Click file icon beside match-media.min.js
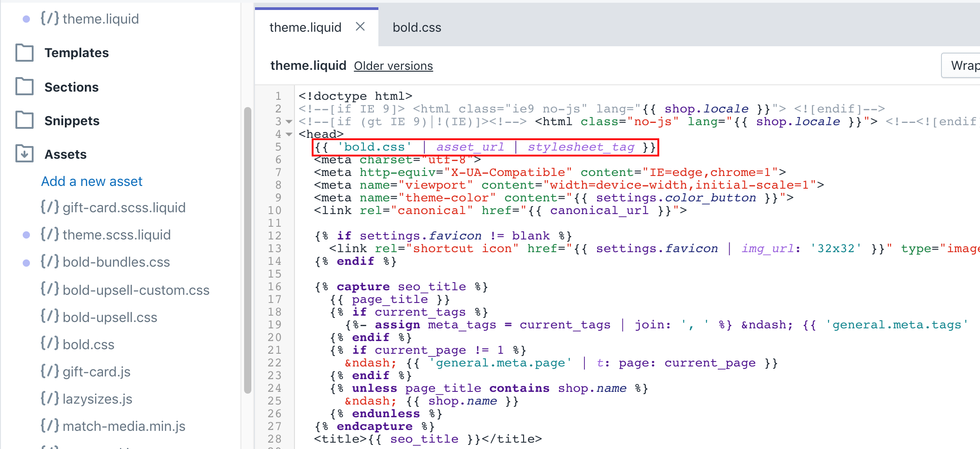This screenshot has width=980, height=449. pyautogui.click(x=50, y=425)
